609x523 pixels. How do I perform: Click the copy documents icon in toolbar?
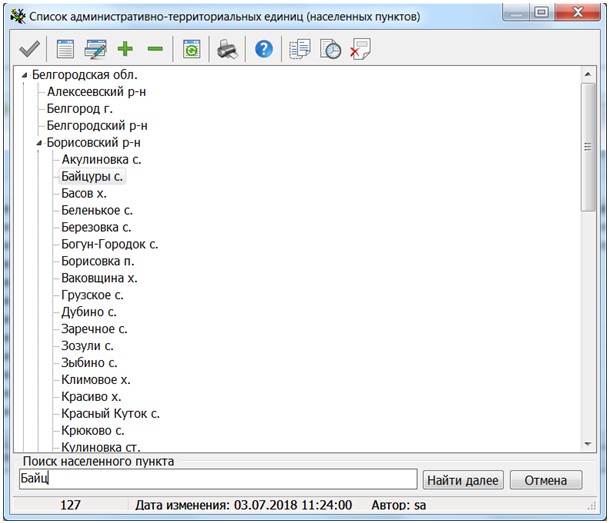tap(300, 49)
